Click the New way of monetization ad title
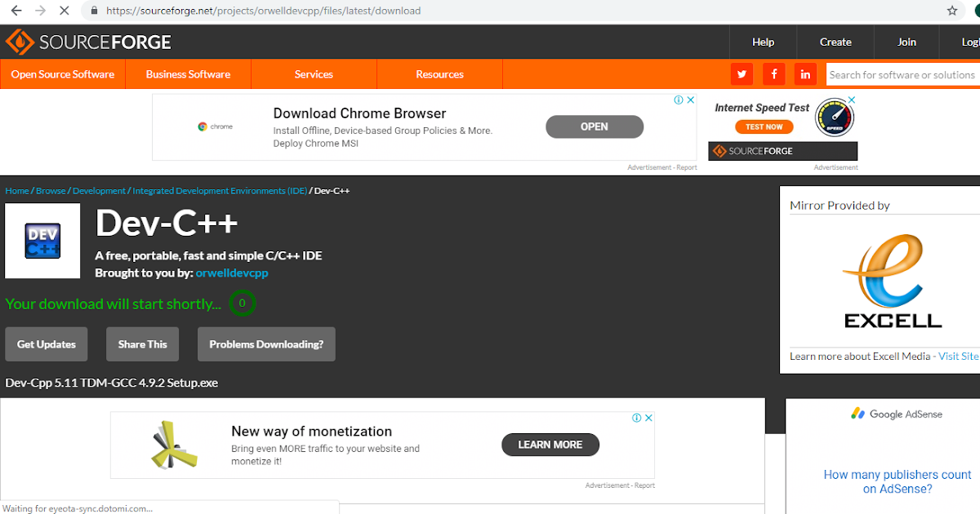Screen dimensions: 980x514 311,432
